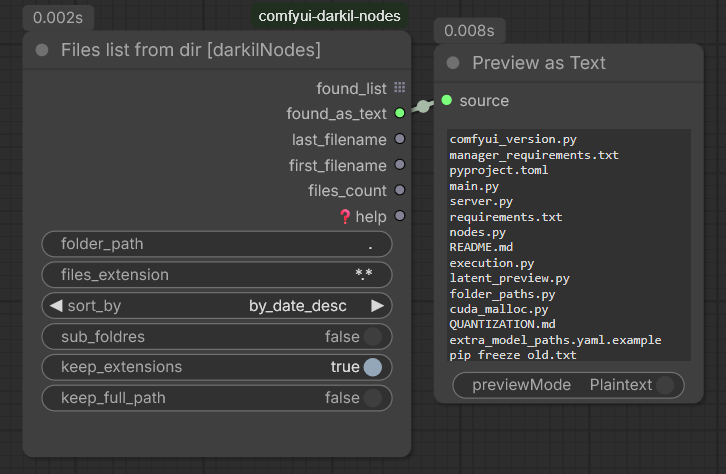Collapse the Files list from dir node
726x474 pixels.
(42, 50)
